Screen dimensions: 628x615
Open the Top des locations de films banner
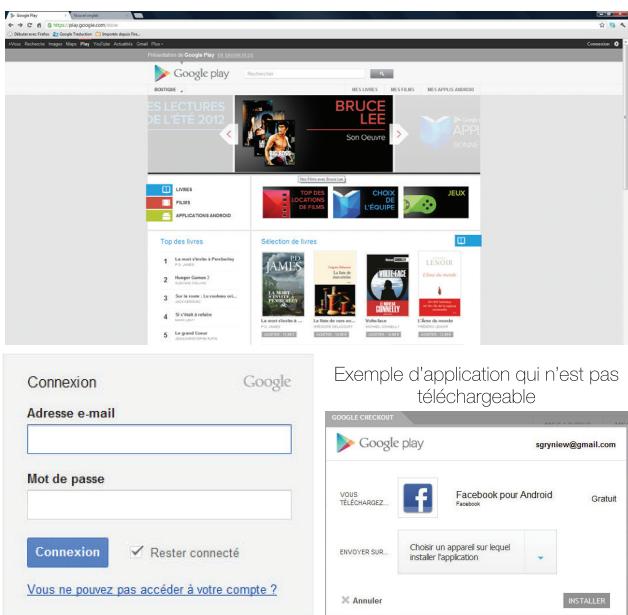(295, 202)
